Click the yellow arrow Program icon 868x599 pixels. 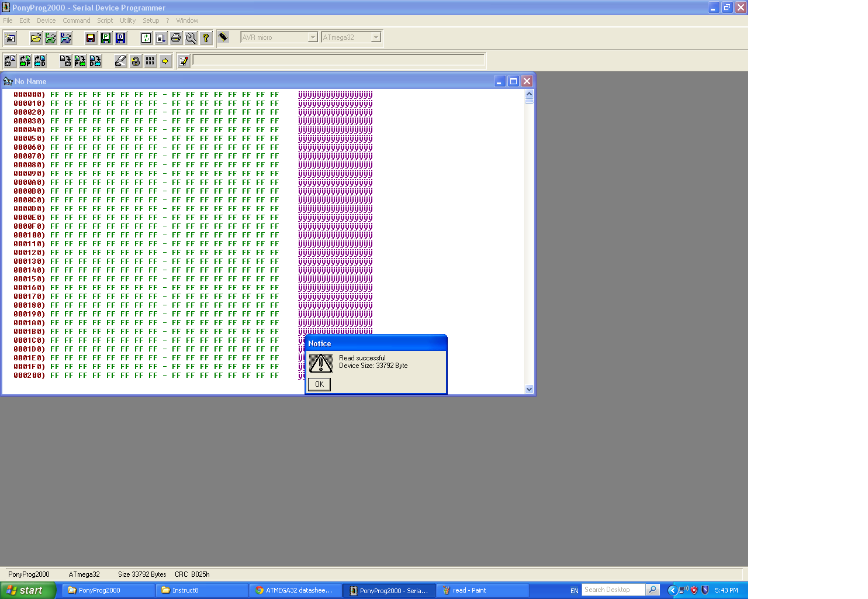165,61
